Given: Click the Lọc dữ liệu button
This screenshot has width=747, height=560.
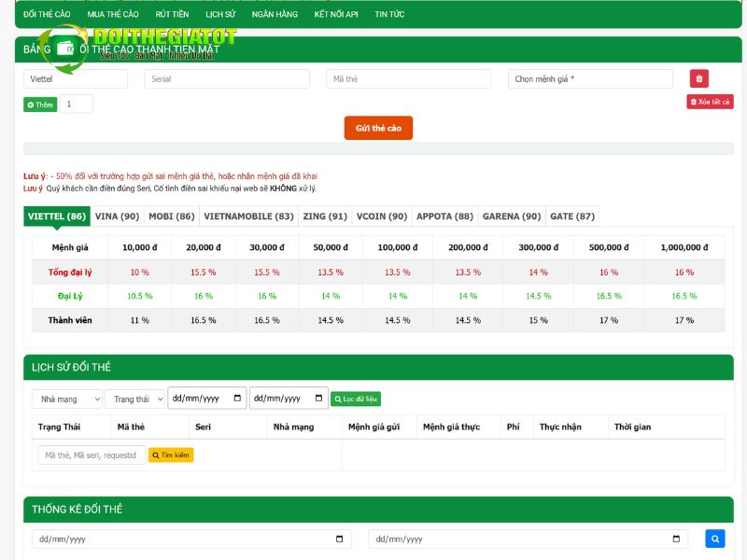Looking at the screenshot, I should coord(356,399).
